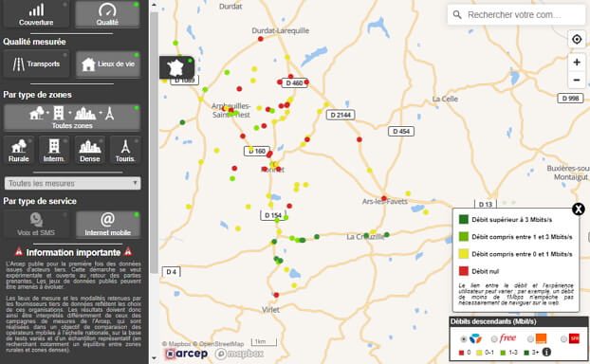Viewport: 590px width, 364px height.
Task: Click the red 0 Mbit/s legend swatch
Action: (x=461, y=353)
